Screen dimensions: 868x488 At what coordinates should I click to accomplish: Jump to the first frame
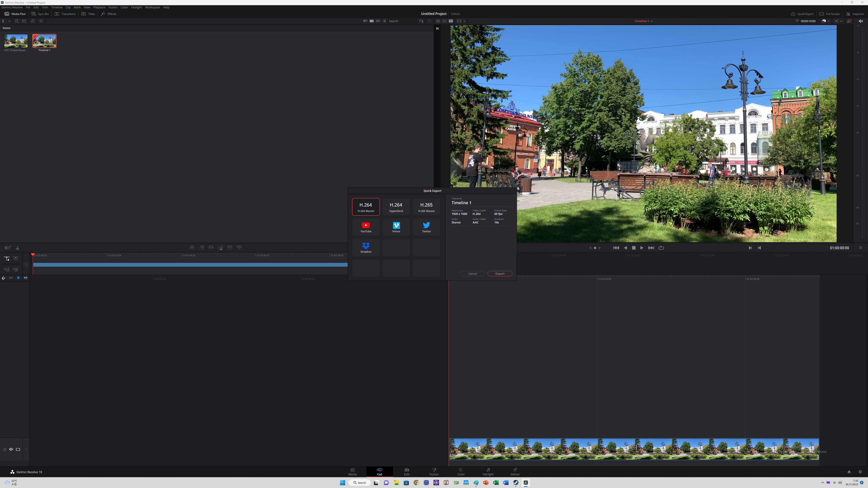[616, 248]
